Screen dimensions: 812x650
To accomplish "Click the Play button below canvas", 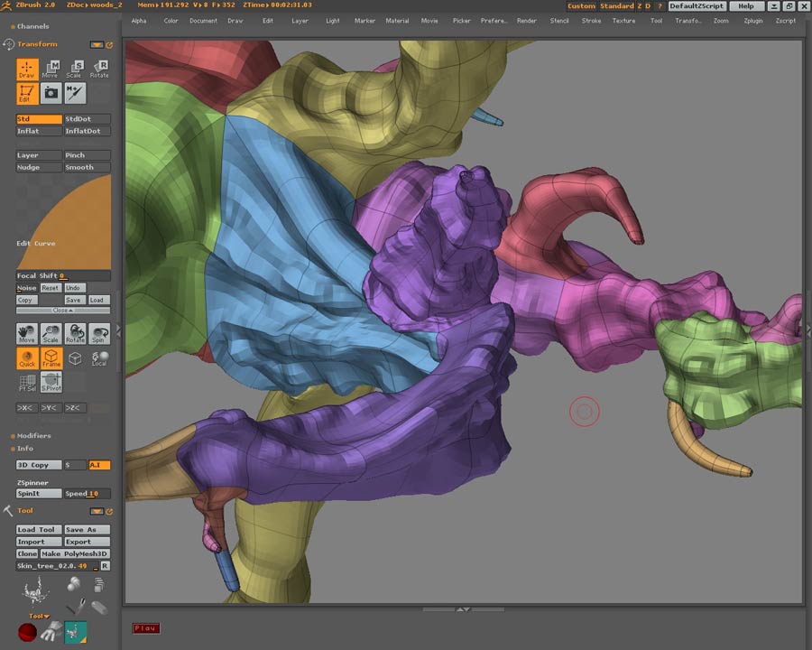I will [x=145, y=627].
